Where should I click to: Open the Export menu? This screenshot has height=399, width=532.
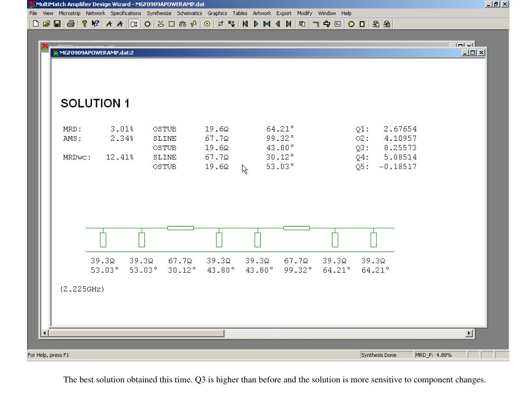click(x=284, y=13)
